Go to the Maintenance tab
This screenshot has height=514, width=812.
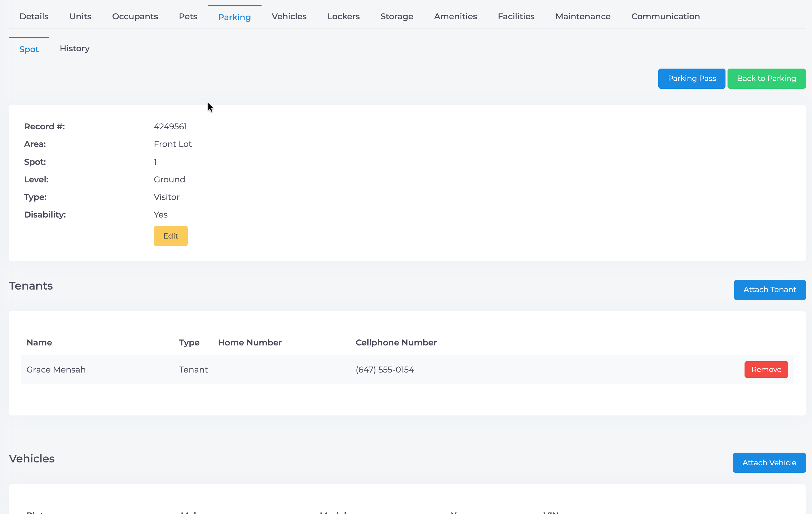click(583, 16)
